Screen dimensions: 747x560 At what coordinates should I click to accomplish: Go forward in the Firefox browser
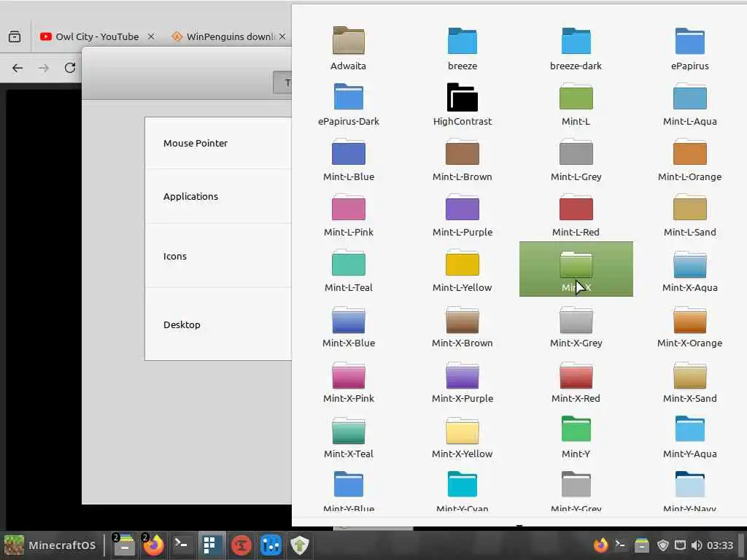[x=44, y=68]
